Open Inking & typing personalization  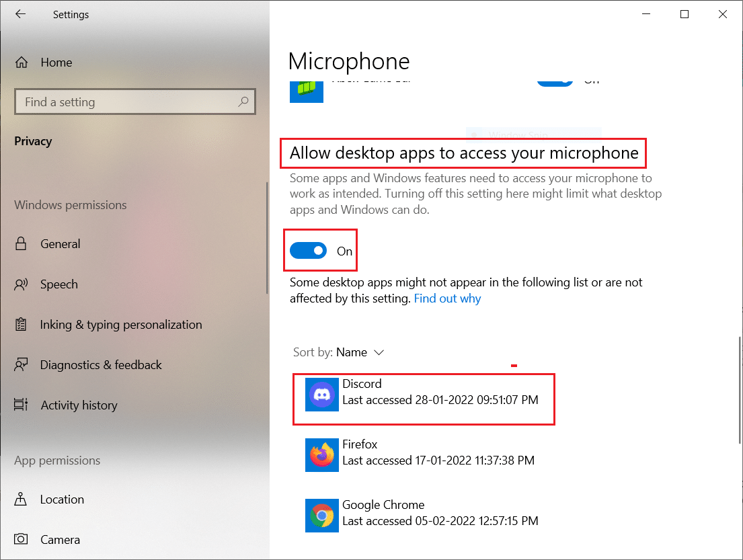pos(121,325)
